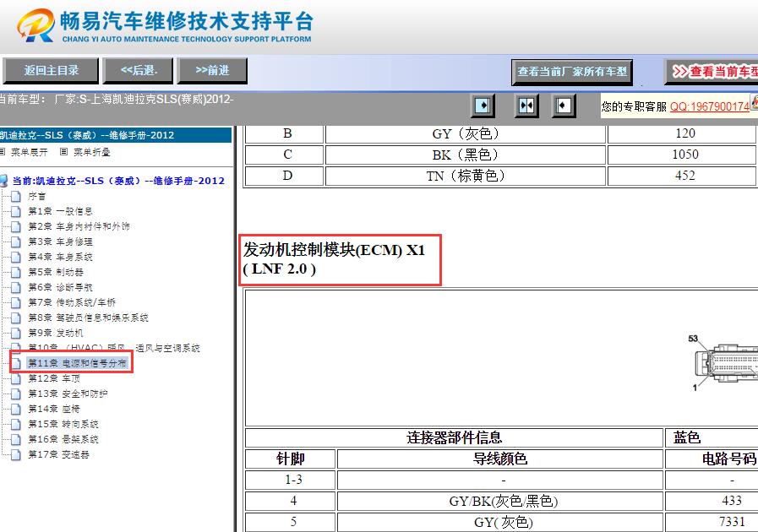Open 第4章 车身系统
Viewport: 758px width, 532px height.
60,257
